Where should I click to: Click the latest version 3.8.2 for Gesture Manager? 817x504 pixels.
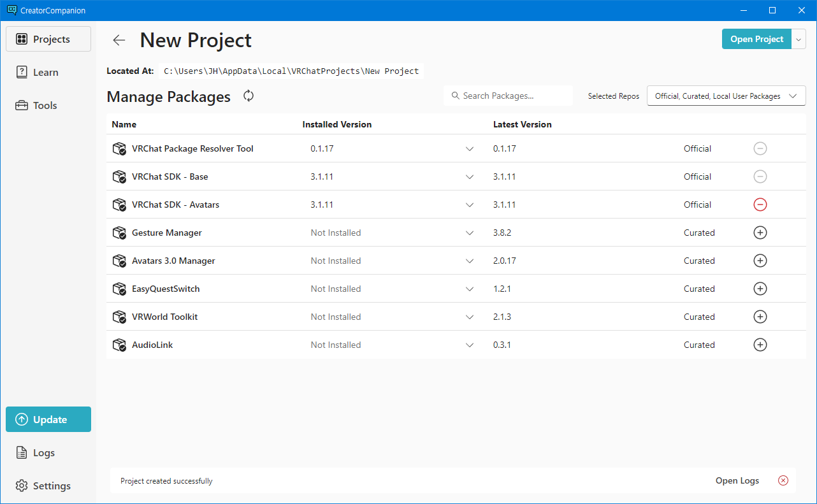(502, 233)
